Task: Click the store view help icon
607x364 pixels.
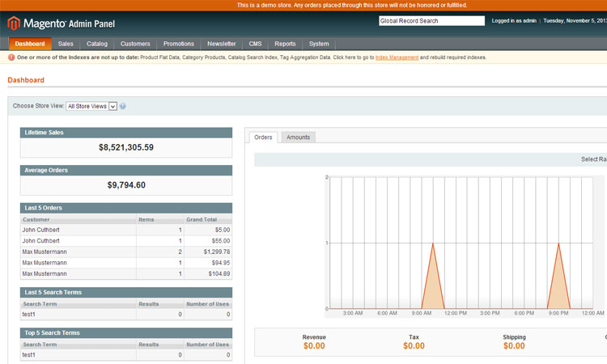Action: point(123,106)
